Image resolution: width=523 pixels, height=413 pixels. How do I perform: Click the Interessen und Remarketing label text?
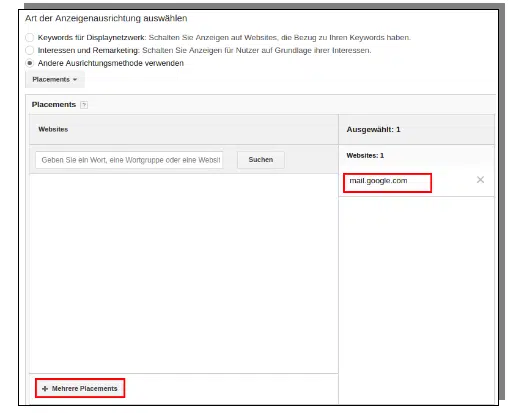[x=88, y=50]
